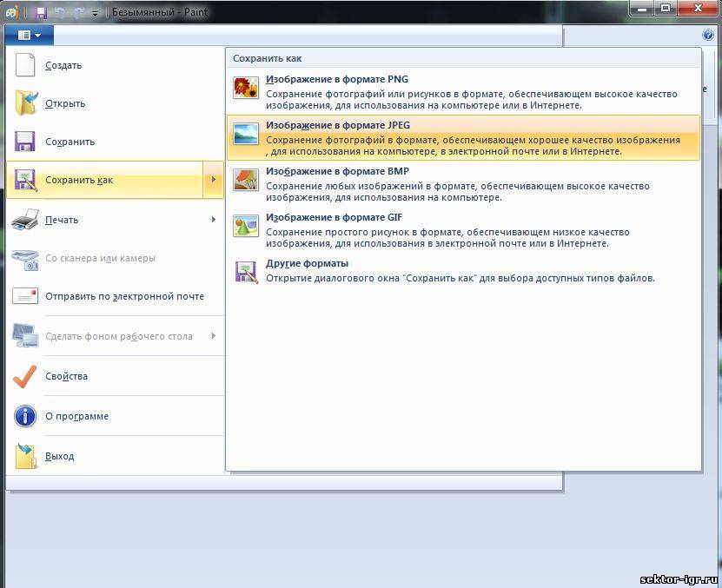The image size is (722, 588).
Task: Choose Выход to quit Paint
Action: (115, 456)
